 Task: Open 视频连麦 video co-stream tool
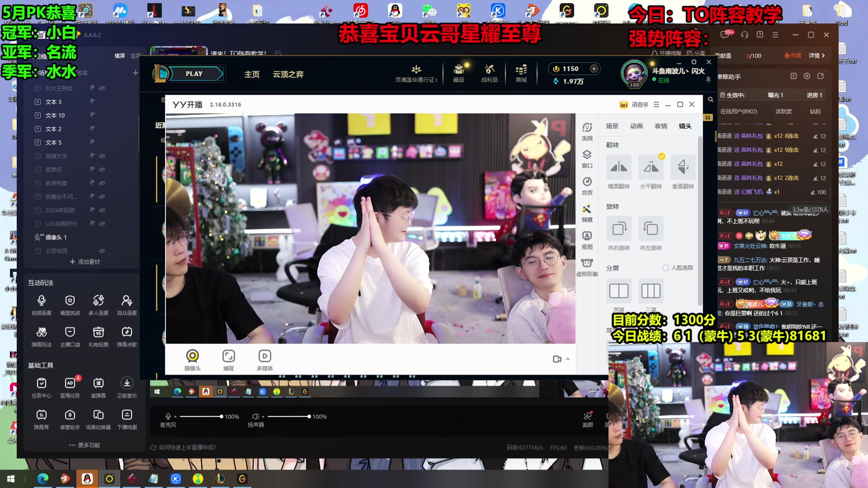41,305
